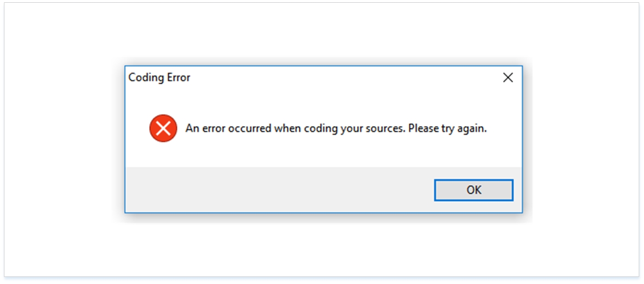This screenshot has width=644, height=284.
Task: Click the "Please try again." sentence
Action: pos(447,129)
